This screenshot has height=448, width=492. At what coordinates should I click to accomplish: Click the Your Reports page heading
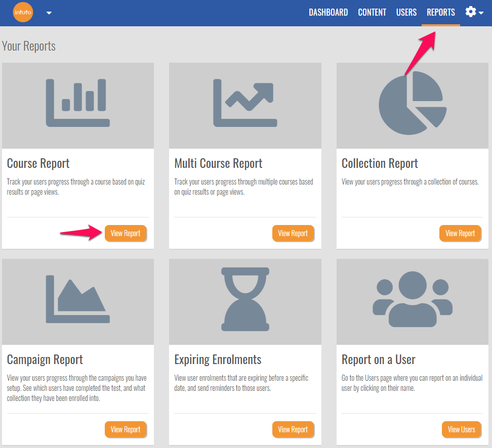click(x=29, y=46)
